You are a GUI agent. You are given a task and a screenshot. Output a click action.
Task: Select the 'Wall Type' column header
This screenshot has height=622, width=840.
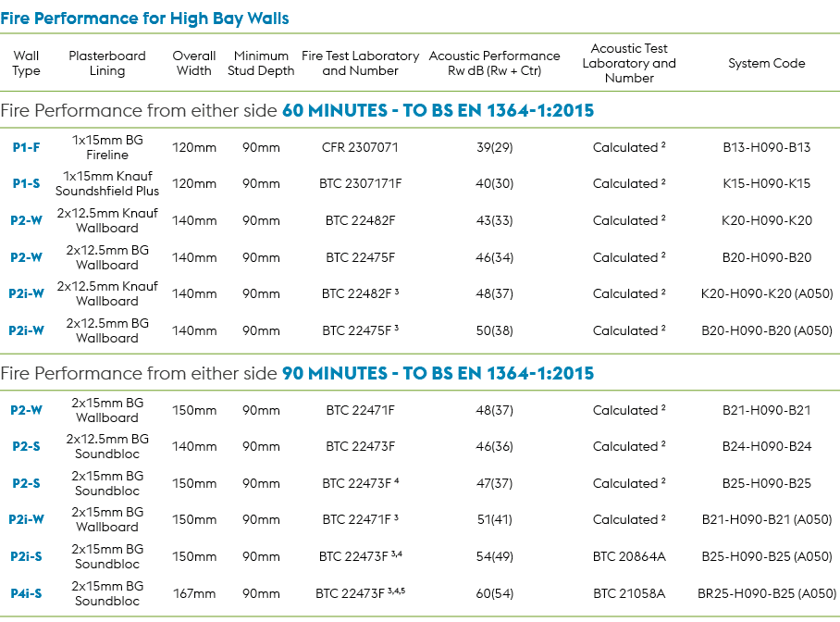click(x=27, y=63)
